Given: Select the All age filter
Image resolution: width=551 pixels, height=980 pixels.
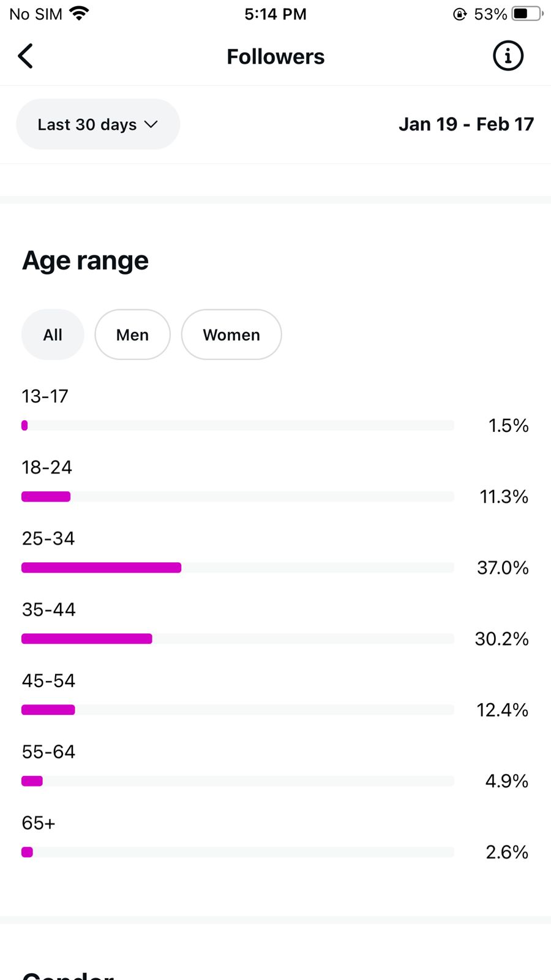Looking at the screenshot, I should (53, 335).
